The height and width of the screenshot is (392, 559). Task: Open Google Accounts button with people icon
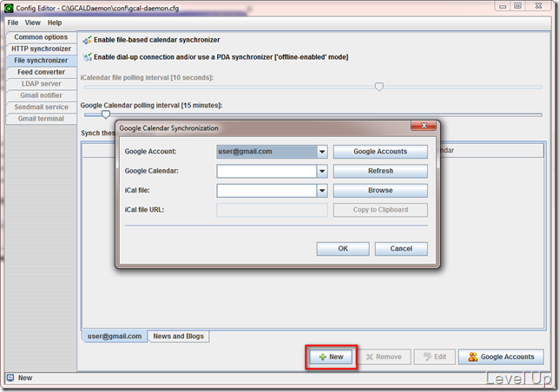pyautogui.click(x=501, y=356)
